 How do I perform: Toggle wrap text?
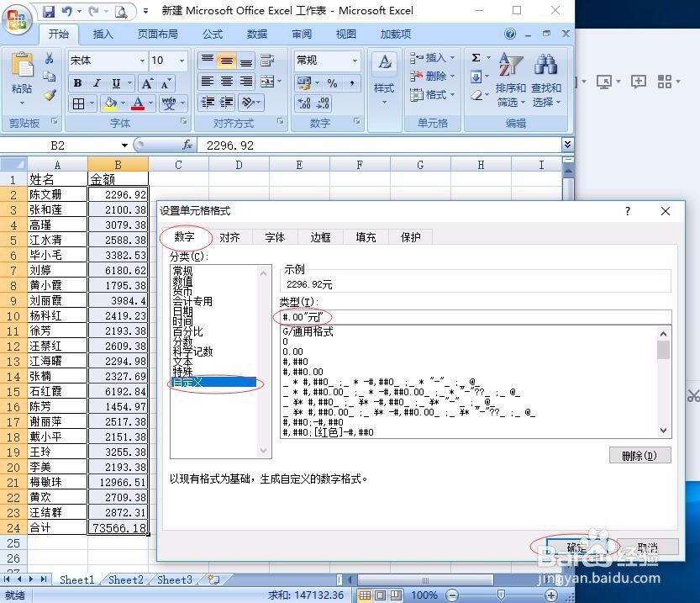(267, 61)
